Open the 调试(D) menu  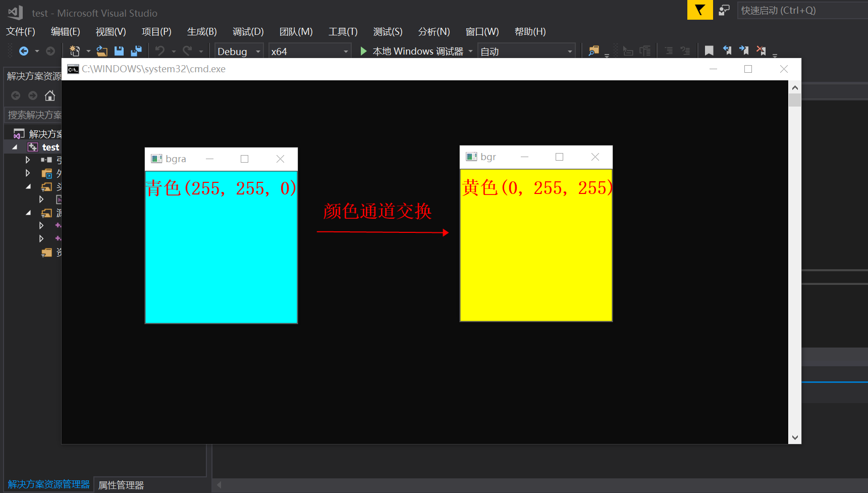(x=248, y=31)
